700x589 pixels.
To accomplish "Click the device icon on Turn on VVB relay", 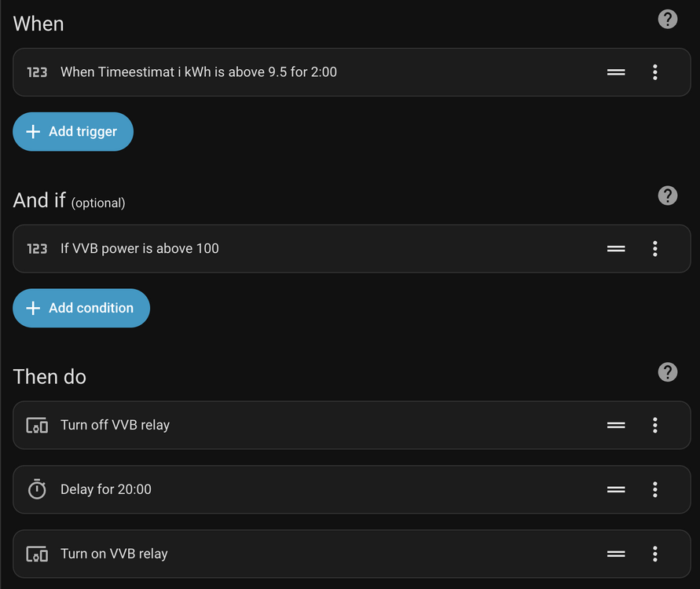I will [x=37, y=554].
